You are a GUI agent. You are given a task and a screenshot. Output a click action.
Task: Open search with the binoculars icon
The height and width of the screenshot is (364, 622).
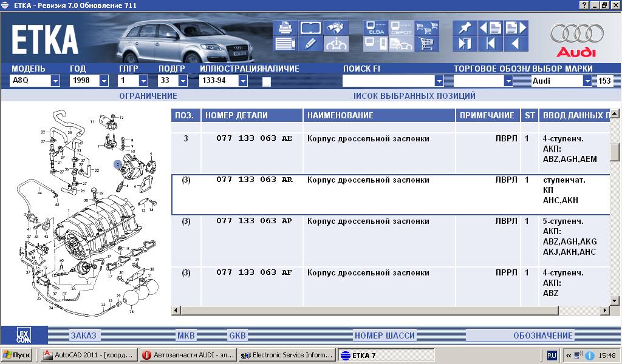coord(335,28)
